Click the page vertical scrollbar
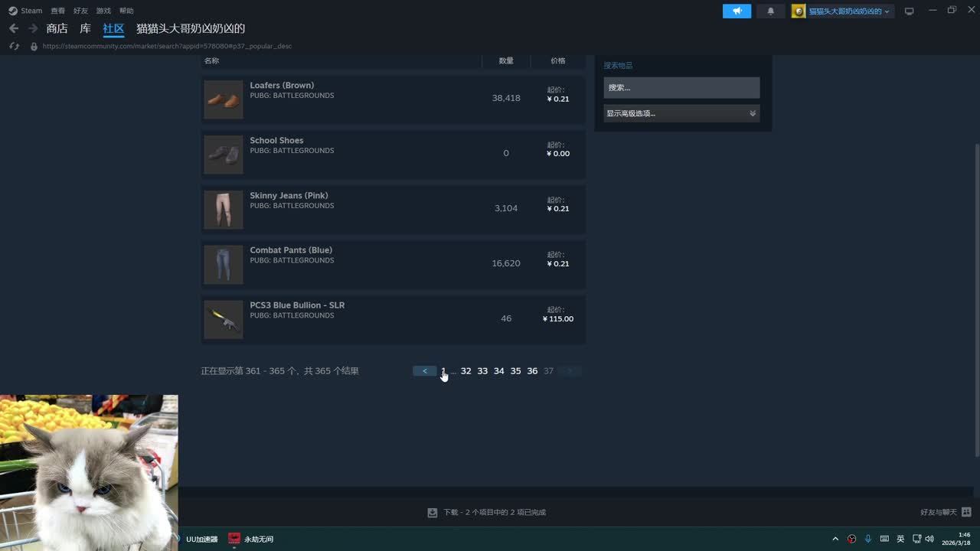The width and height of the screenshot is (980, 551). click(975, 298)
